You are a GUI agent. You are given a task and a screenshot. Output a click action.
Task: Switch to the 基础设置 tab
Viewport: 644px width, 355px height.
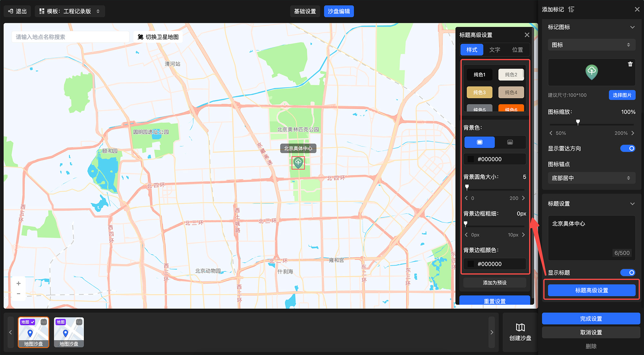point(305,11)
